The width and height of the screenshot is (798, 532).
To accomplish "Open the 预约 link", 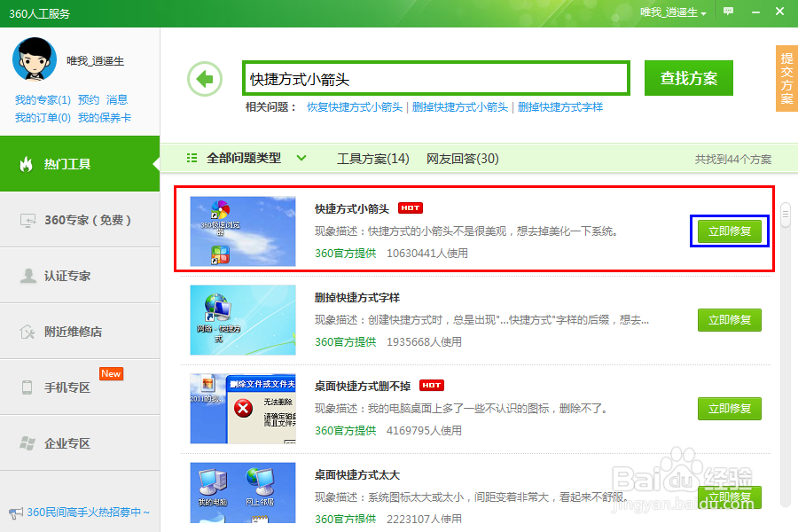I will coord(89,100).
